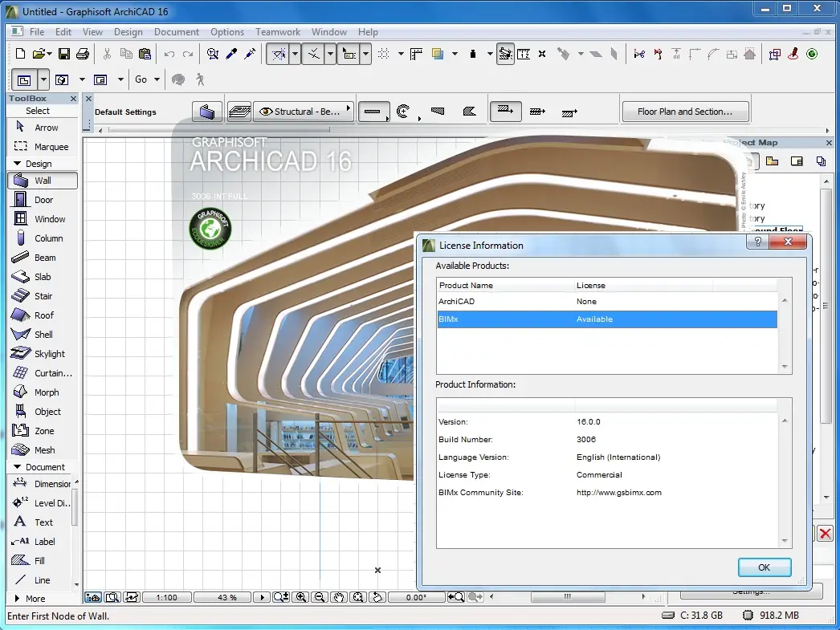Close the Project Map panel
The width and height of the screenshot is (840, 630).
pos(829,142)
